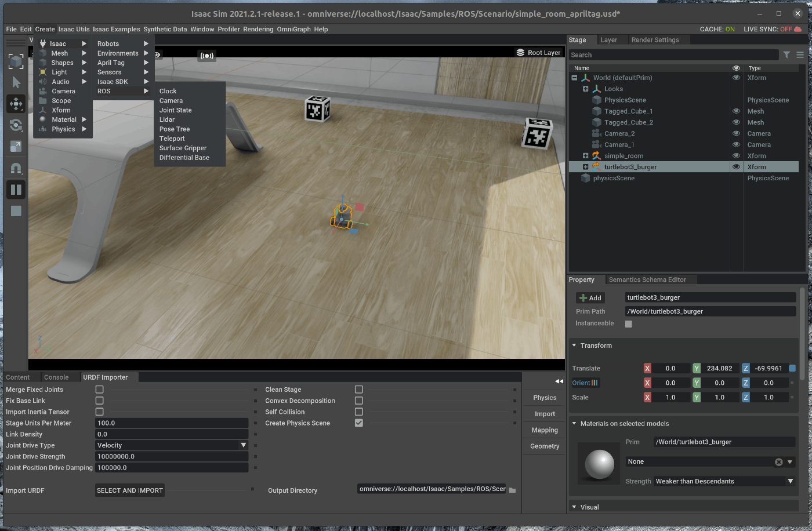Enable the Clean Stage checkbox

[x=358, y=390]
